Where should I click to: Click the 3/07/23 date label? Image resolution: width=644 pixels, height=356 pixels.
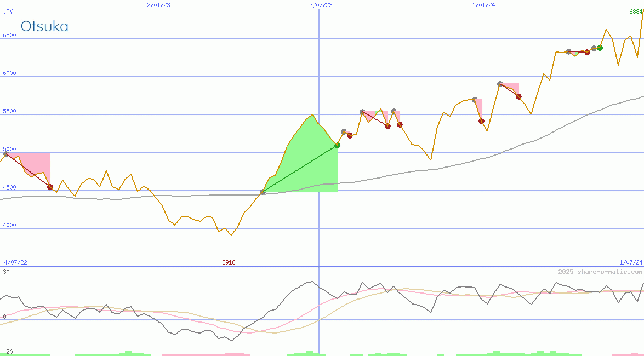tap(321, 5)
